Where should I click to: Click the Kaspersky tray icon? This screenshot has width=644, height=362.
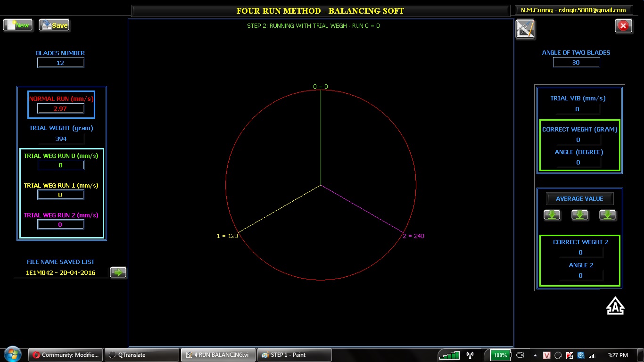click(x=570, y=355)
